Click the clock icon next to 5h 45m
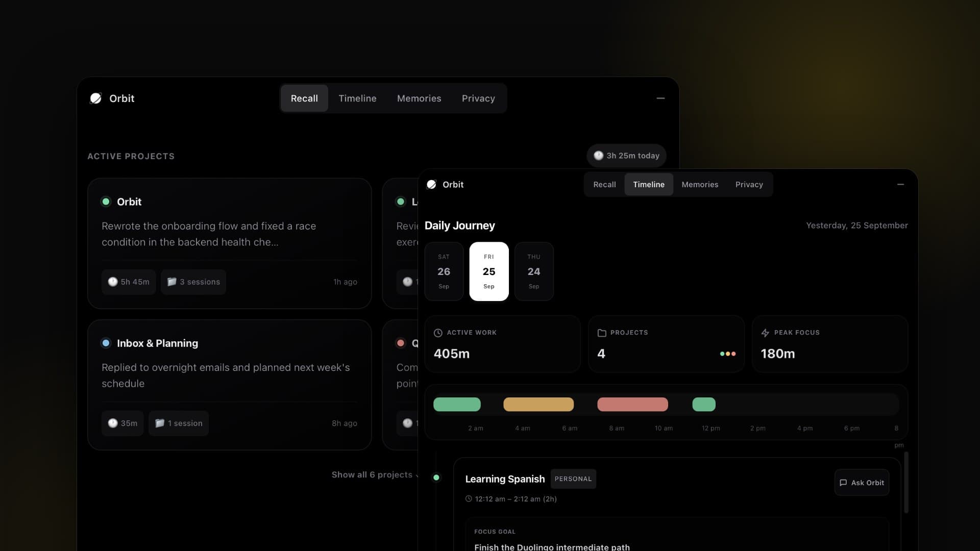 tap(113, 282)
